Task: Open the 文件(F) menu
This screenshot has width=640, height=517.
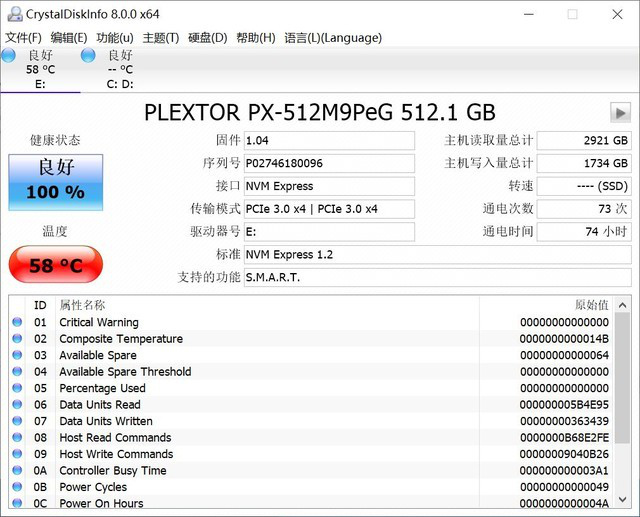Action: (23, 38)
